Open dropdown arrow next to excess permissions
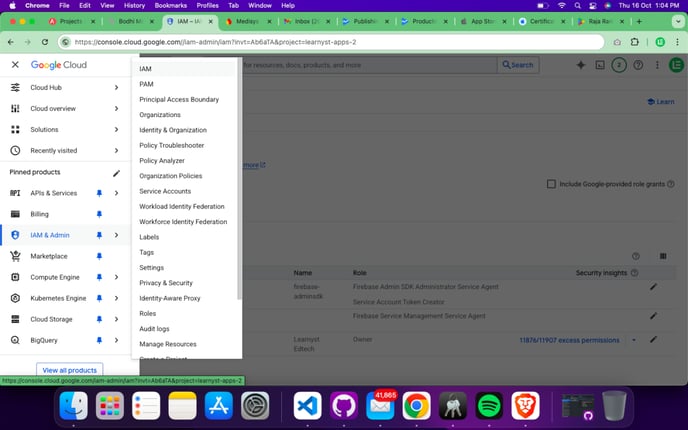This screenshot has height=430, width=688. pyautogui.click(x=633, y=340)
